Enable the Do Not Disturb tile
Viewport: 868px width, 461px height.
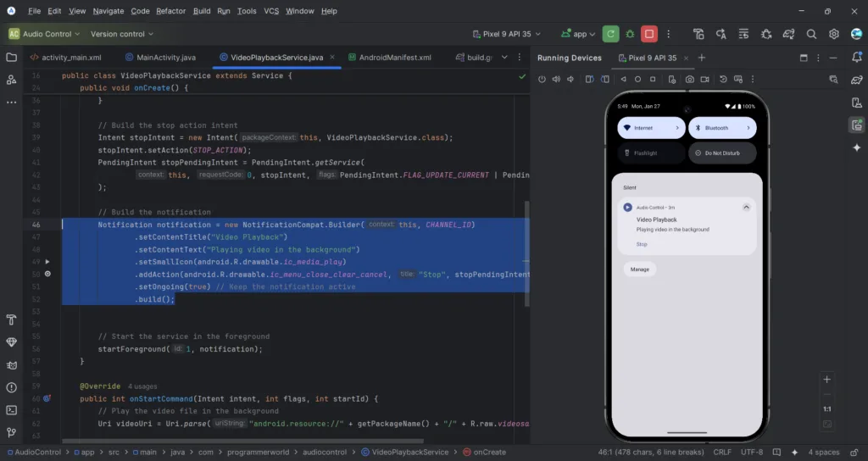tap(721, 153)
